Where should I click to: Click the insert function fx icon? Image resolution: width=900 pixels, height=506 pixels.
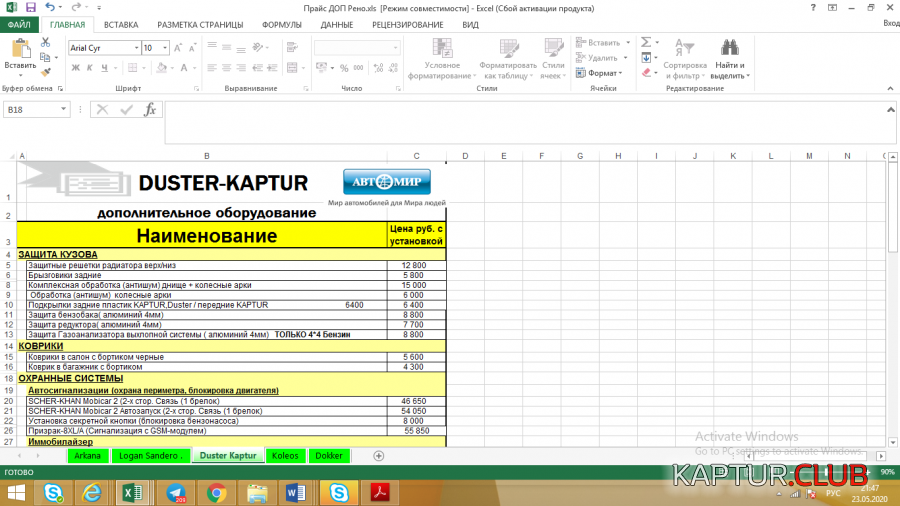tap(150, 110)
